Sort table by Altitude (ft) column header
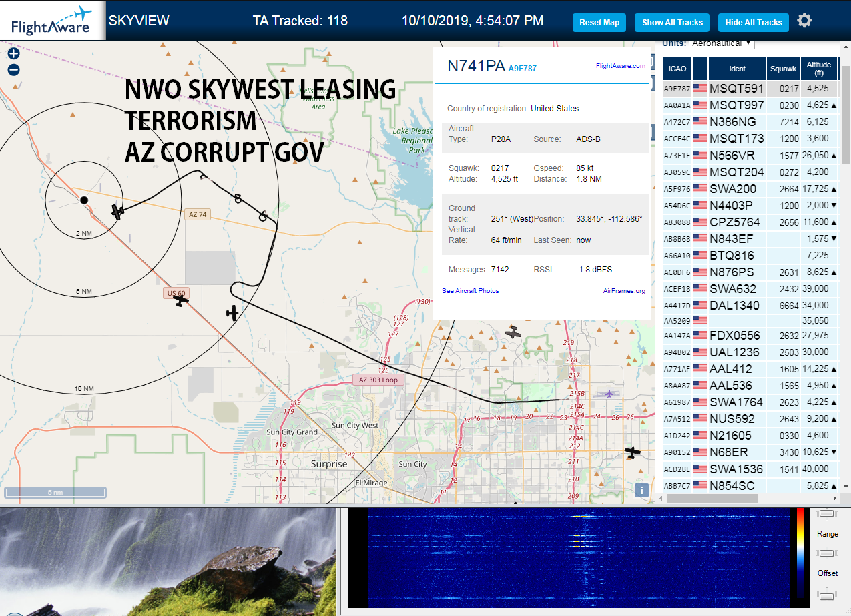The width and height of the screenshot is (851, 616). tap(819, 69)
